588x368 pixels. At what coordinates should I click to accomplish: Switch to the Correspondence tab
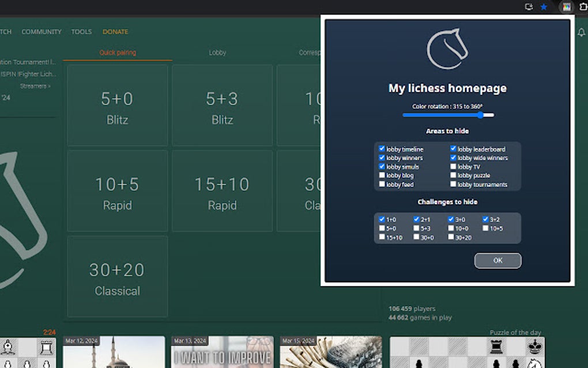pos(310,52)
